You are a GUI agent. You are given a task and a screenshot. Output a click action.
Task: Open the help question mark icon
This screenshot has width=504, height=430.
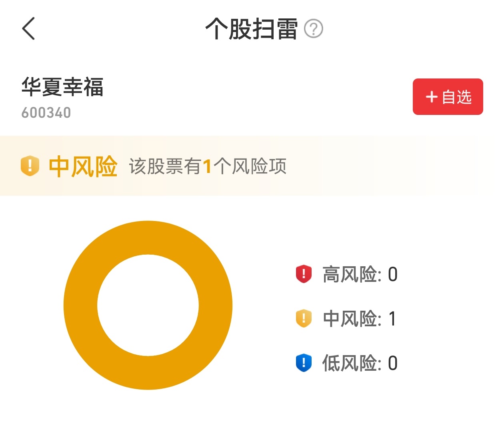tap(314, 29)
